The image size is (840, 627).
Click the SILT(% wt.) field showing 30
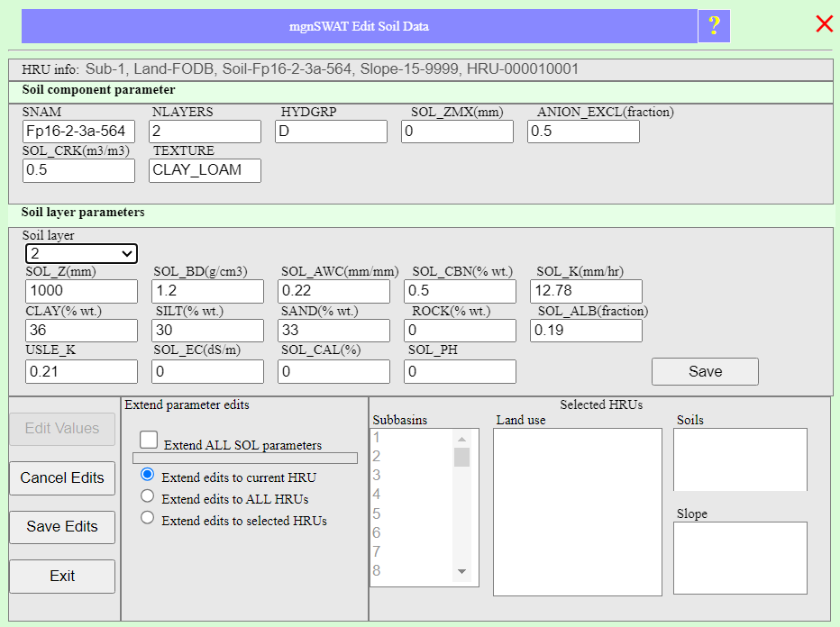click(208, 331)
